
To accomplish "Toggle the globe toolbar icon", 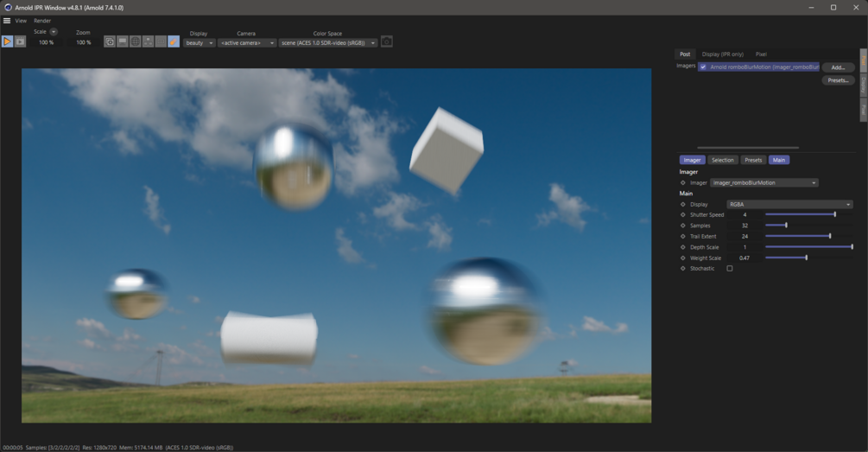I will pos(135,41).
